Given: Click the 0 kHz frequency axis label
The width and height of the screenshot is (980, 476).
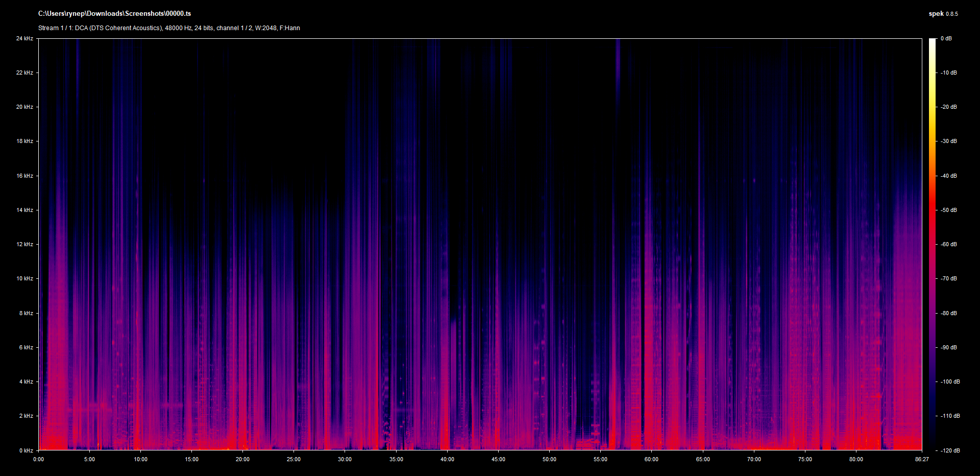Looking at the screenshot, I should 26,450.
